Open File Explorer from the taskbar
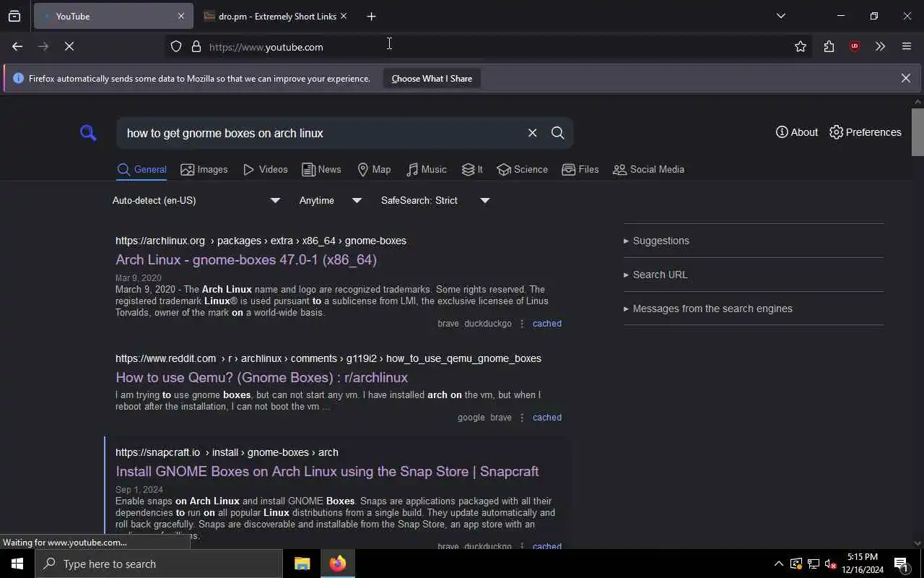This screenshot has height=578, width=924. click(302, 564)
